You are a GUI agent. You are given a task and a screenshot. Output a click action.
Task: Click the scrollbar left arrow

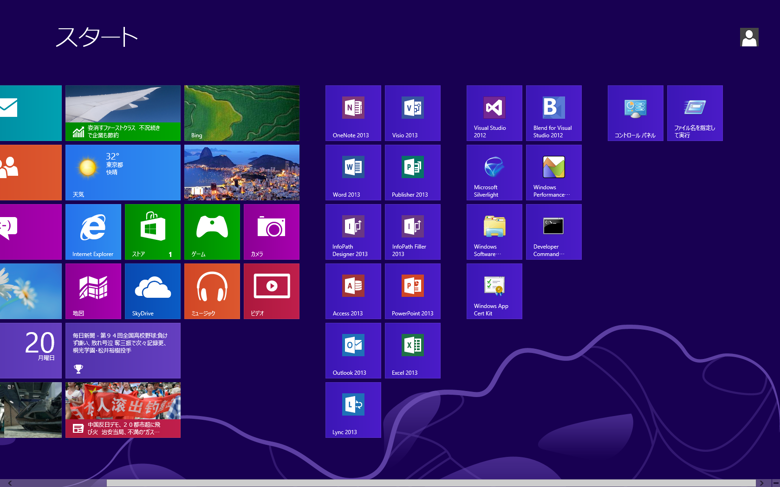point(9,483)
